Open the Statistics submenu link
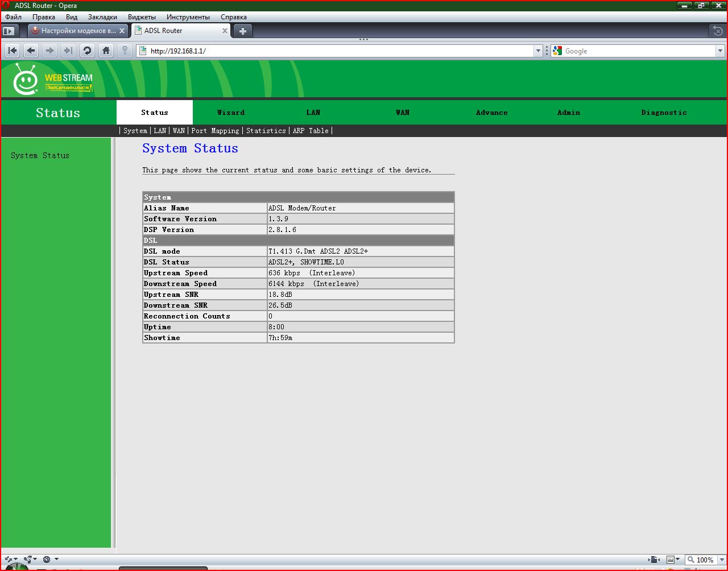This screenshot has height=571, width=728. click(x=266, y=131)
